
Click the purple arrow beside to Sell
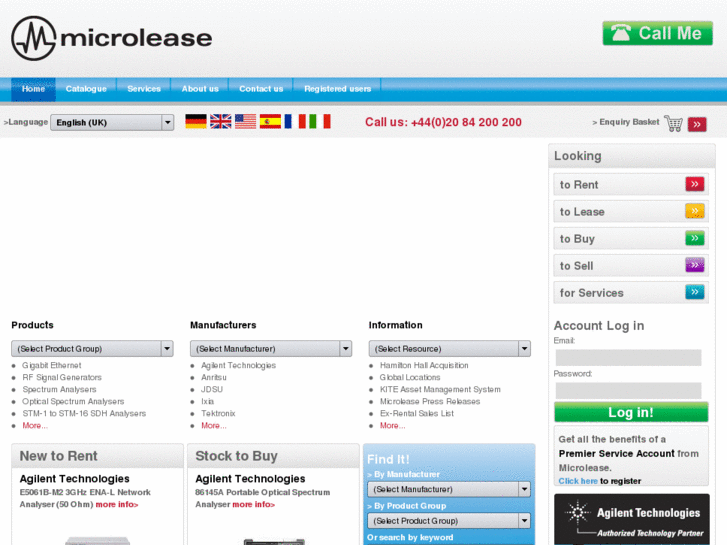[695, 265]
